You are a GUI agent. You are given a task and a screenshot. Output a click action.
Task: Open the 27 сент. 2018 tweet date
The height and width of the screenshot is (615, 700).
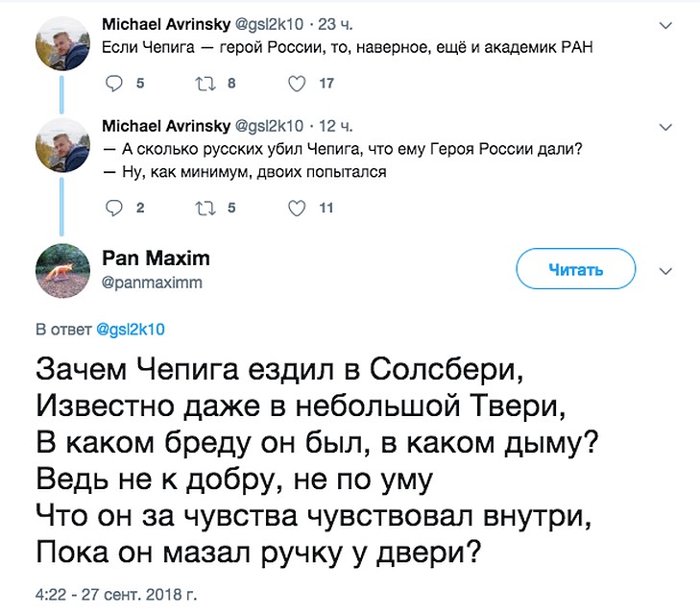[116, 595]
